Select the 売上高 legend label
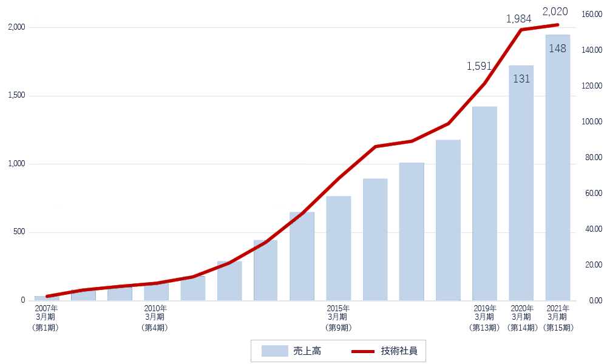607x364 pixels. 307,351
